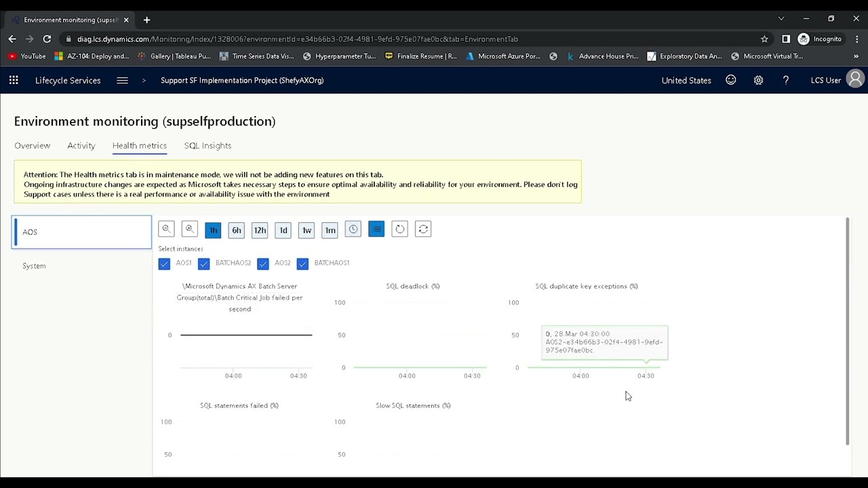Open the hamburger navigation menu
Viewport: 868px width, 488px height.
(122, 80)
